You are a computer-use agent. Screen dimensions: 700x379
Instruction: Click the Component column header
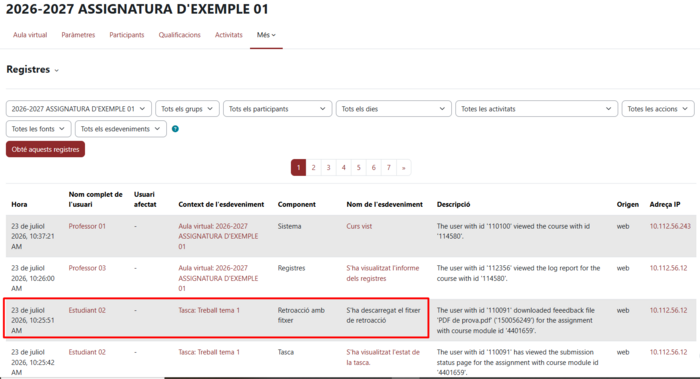click(x=296, y=204)
